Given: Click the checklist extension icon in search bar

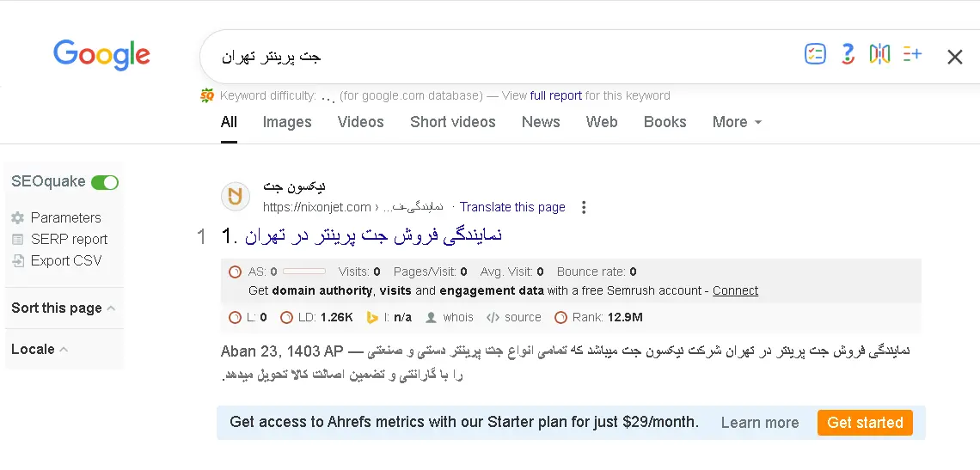Looking at the screenshot, I should pos(815,54).
